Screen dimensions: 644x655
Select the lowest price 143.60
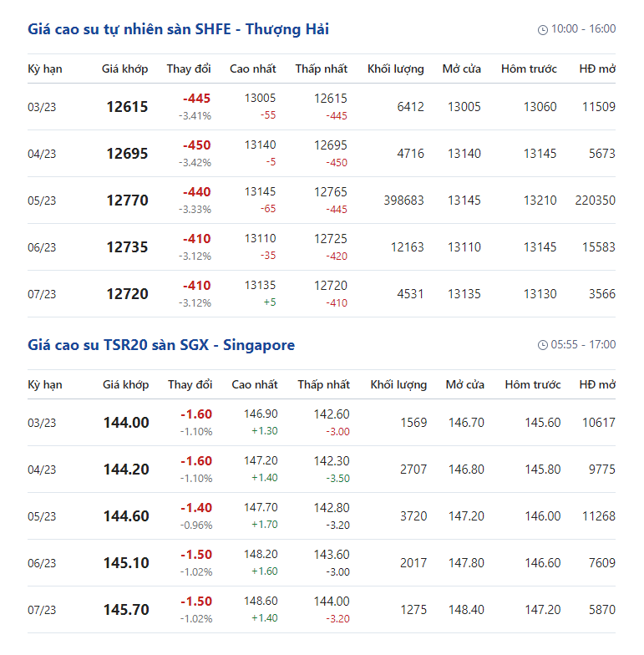(331, 555)
